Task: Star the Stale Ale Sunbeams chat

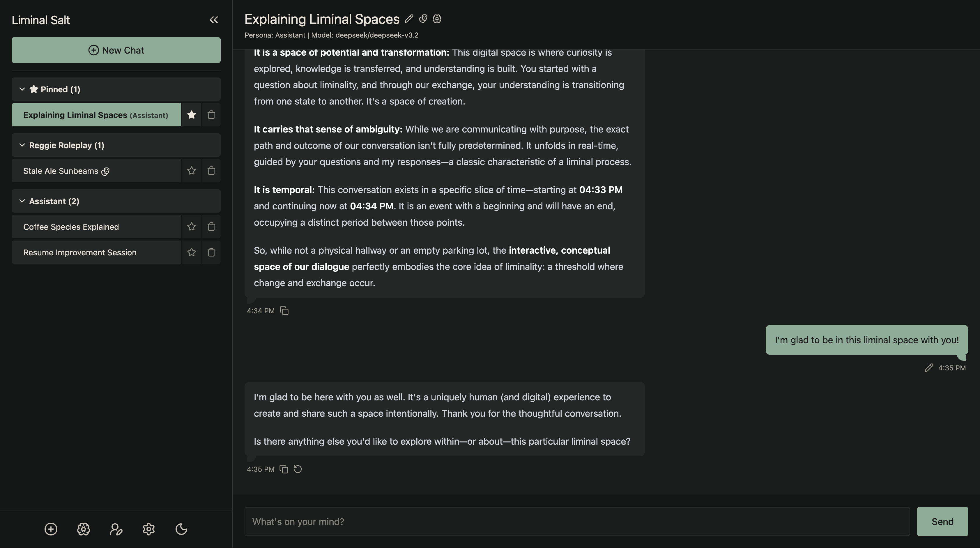Action: click(191, 171)
